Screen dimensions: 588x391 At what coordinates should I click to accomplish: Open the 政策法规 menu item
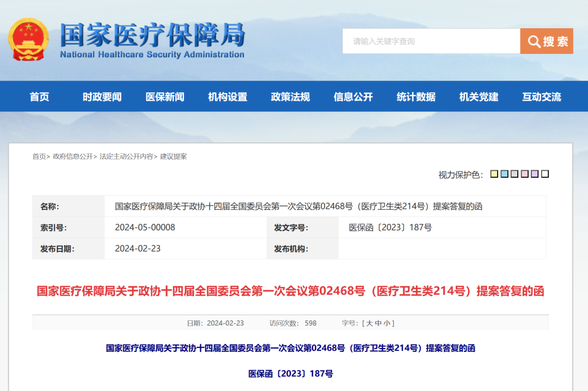pos(290,97)
